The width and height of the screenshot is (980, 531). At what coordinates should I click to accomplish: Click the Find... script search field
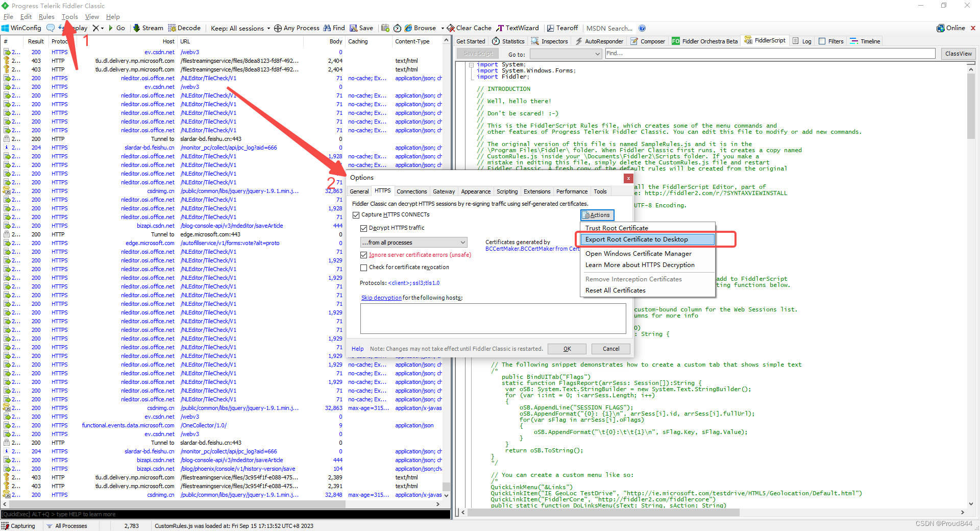tap(770, 53)
